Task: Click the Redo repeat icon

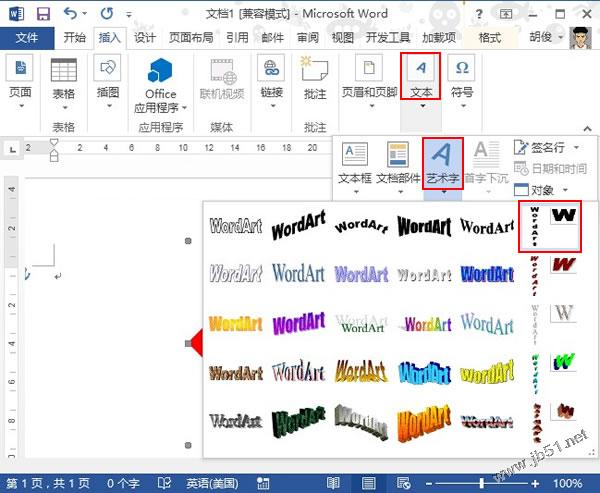Action: point(107,14)
